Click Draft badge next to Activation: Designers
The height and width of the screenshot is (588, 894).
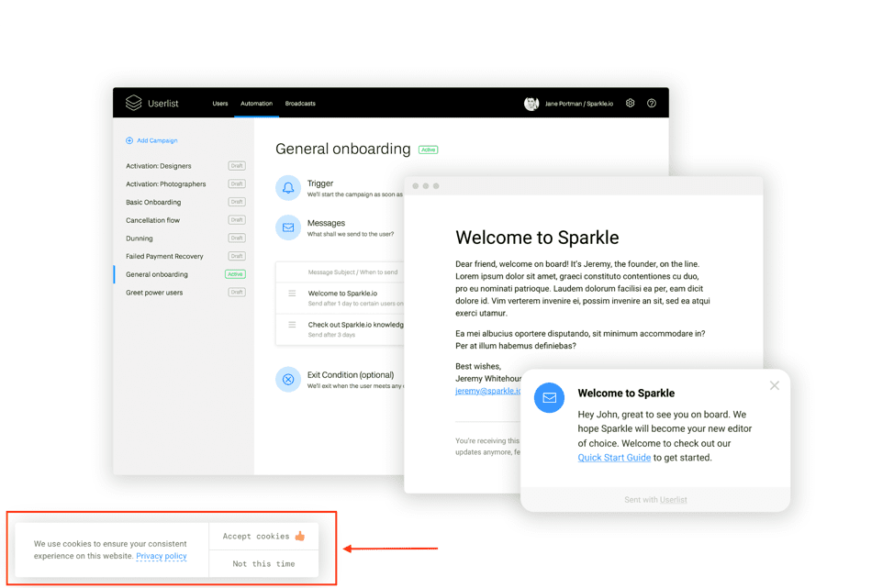237,166
